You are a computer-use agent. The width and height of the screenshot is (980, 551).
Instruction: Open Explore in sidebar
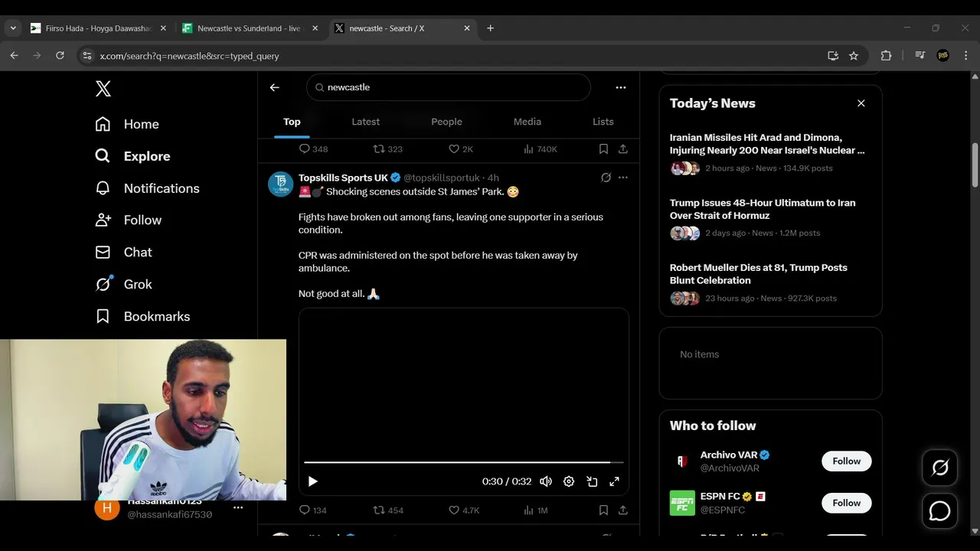132,156
